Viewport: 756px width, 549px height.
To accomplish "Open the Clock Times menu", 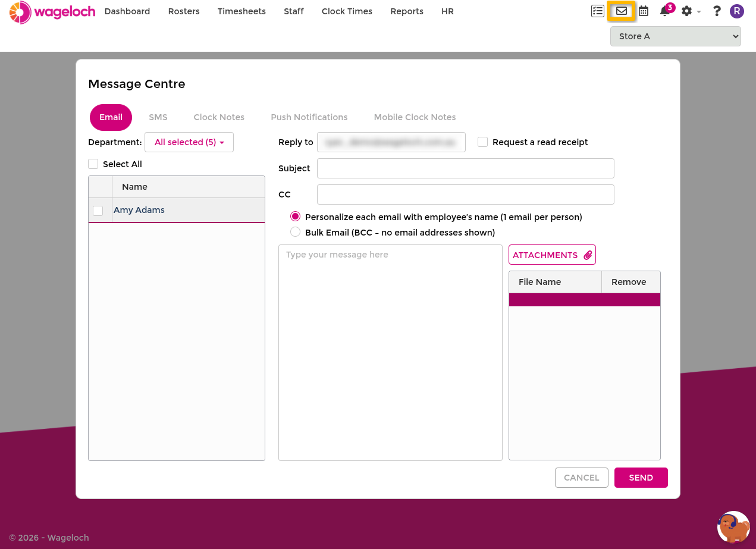I will click(x=347, y=11).
